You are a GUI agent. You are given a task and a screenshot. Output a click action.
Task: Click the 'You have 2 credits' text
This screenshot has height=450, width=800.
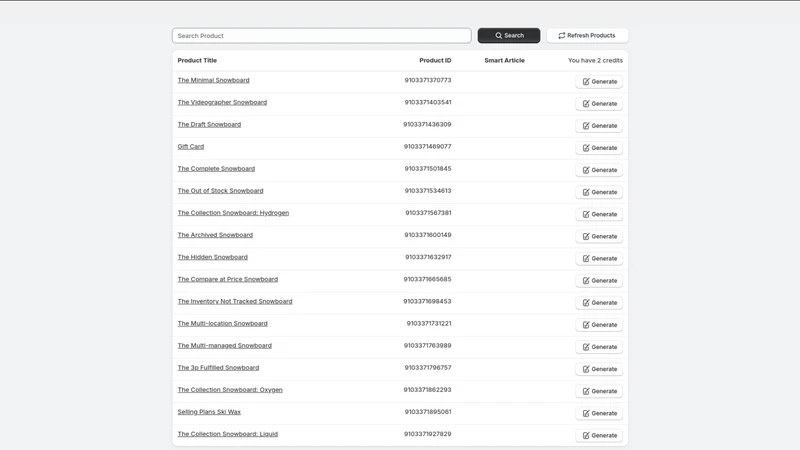(x=595, y=60)
